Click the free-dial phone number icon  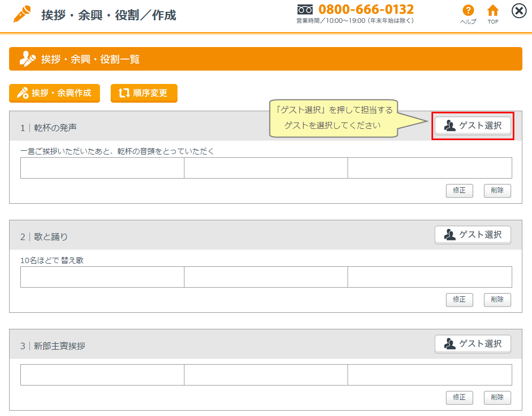point(305,10)
